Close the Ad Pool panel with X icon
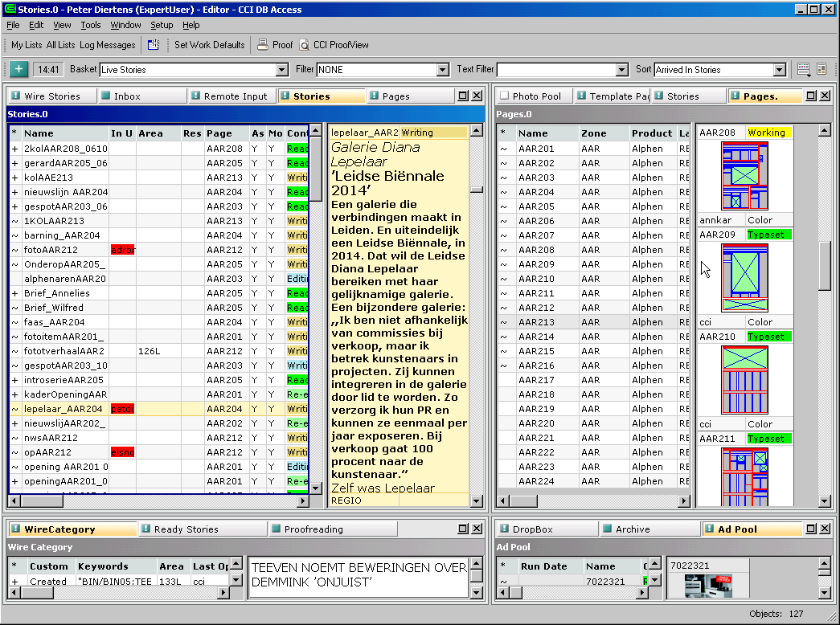This screenshot has height=625, width=840. pyautogui.click(x=824, y=529)
